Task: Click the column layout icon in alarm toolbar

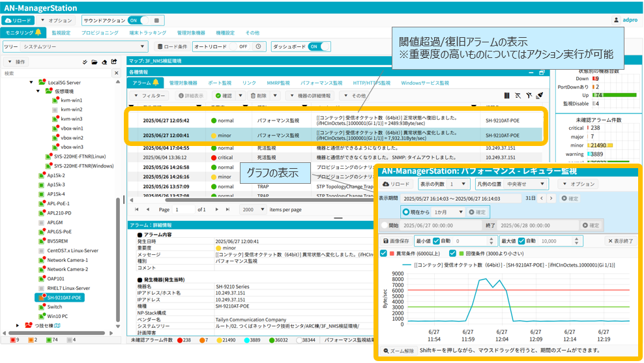Action: click(506, 96)
